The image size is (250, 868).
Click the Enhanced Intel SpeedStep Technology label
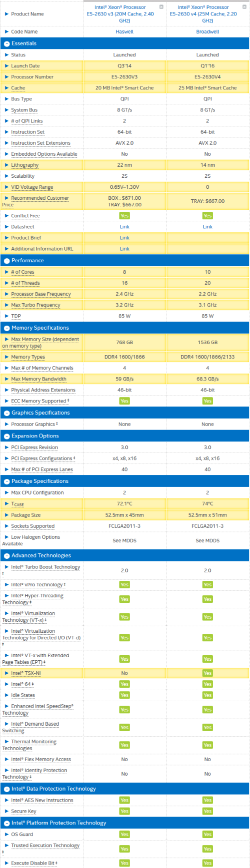click(37, 710)
